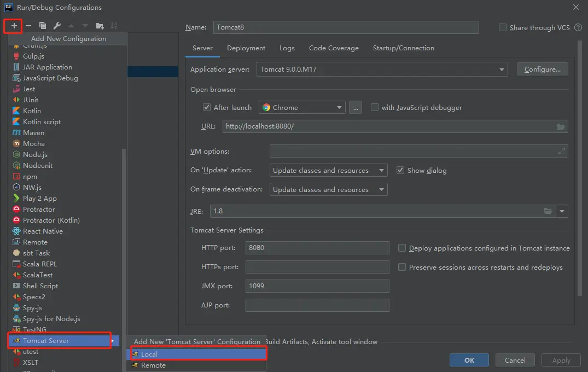Click the Name field containing Tomcat8
The width and height of the screenshot is (588, 372).
point(346,27)
